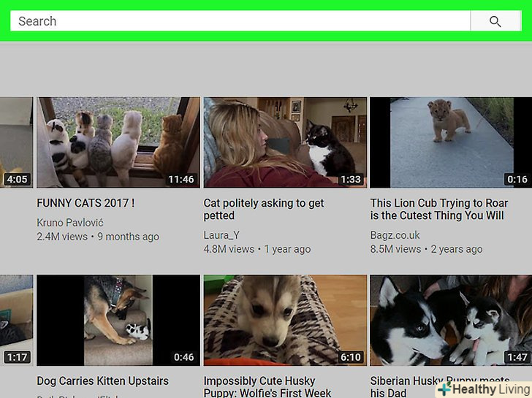Open the FUNNY CATS 2017 thumbnail
Viewport: 532px width, 398px height.
point(118,142)
